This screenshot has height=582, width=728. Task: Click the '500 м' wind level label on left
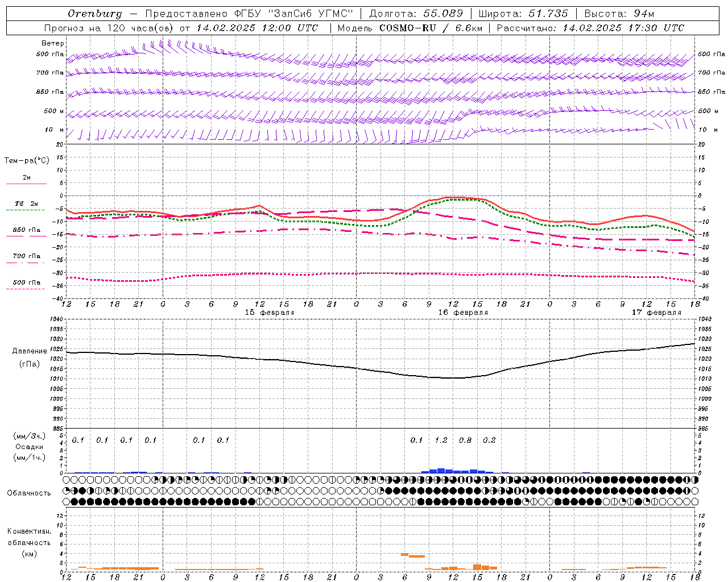[x=54, y=111]
